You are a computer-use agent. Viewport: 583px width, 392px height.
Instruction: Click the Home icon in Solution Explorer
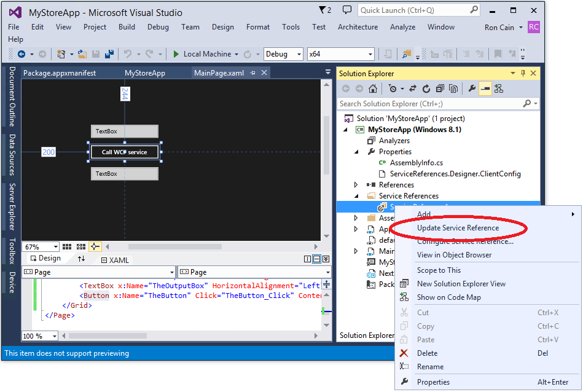coord(372,89)
